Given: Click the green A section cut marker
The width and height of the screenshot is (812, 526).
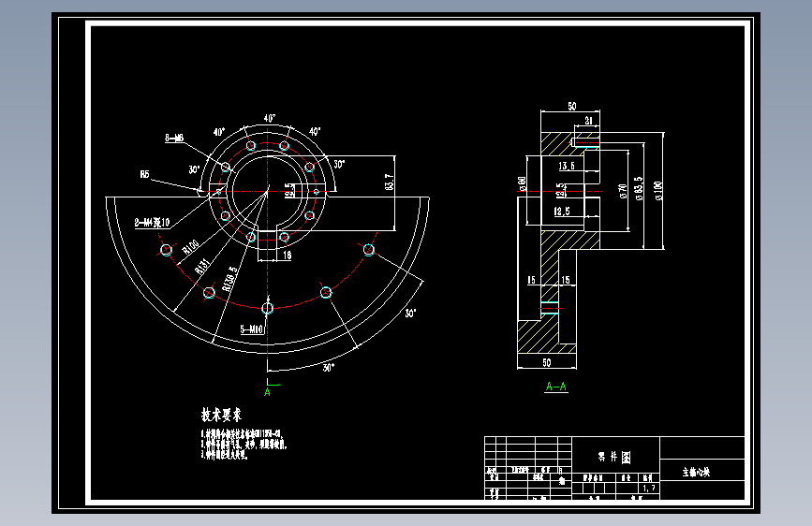Looking at the screenshot, I should point(267,392).
